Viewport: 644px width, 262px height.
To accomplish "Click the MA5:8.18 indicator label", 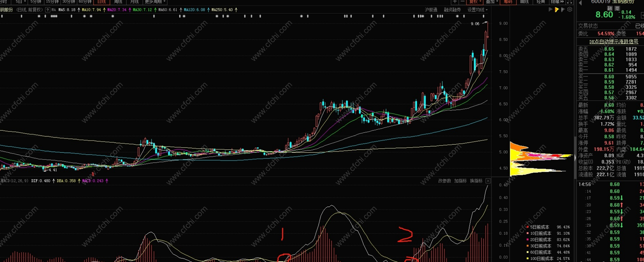I will (67, 10).
